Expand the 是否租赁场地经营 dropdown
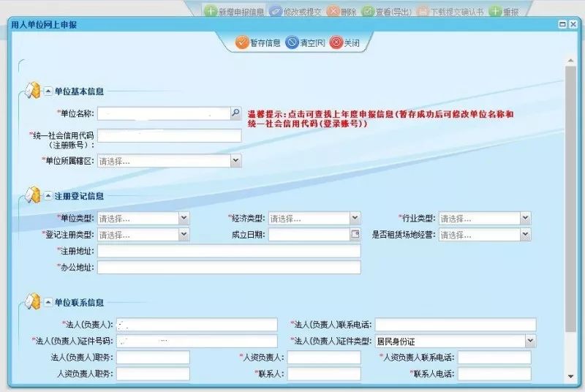 pyautogui.click(x=525, y=235)
